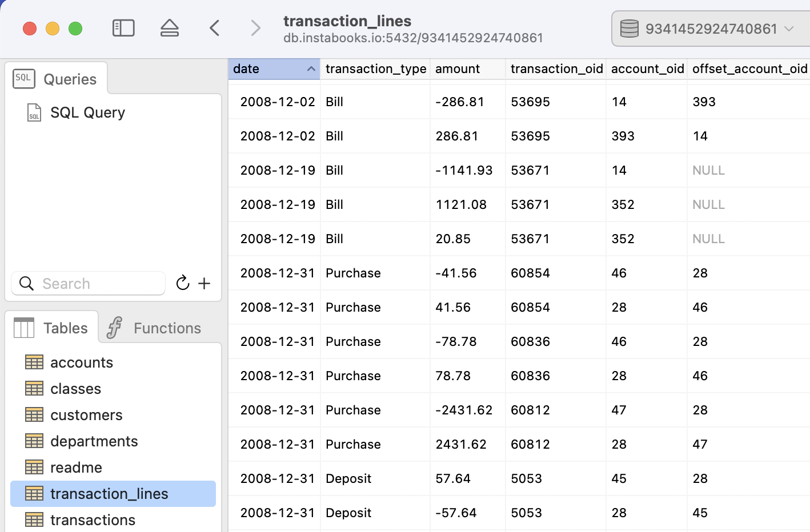Click the departments table icon
This screenshot has height=532, width=810.
coord(34,441)
